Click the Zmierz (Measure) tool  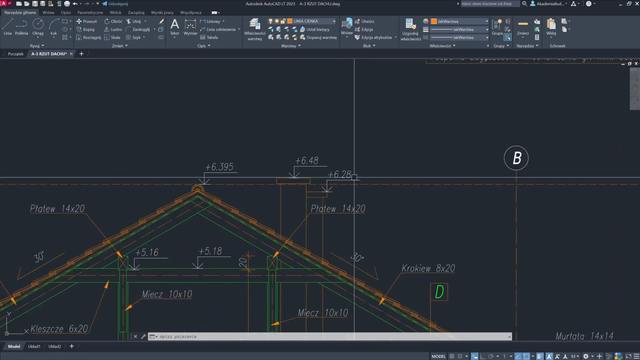click(x=523, y=27)
